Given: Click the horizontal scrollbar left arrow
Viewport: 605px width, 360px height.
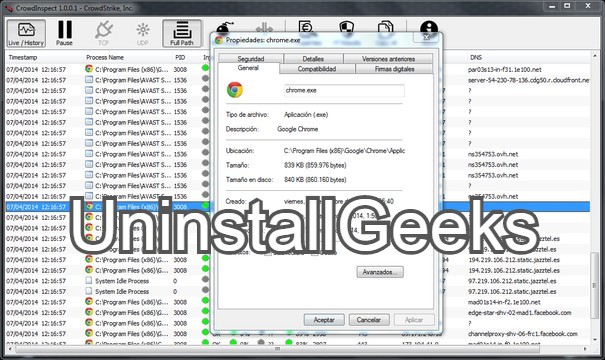Looking at the screenshot, I should point(9,349).
